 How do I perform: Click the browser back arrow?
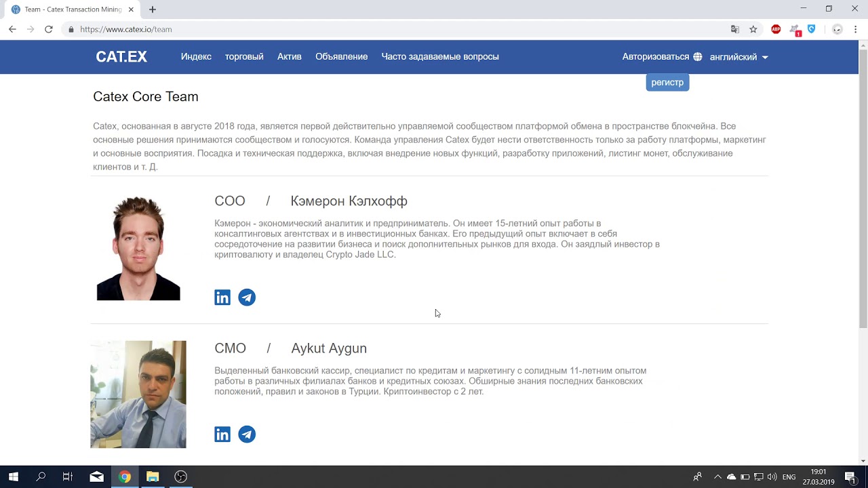pos(12,29)
